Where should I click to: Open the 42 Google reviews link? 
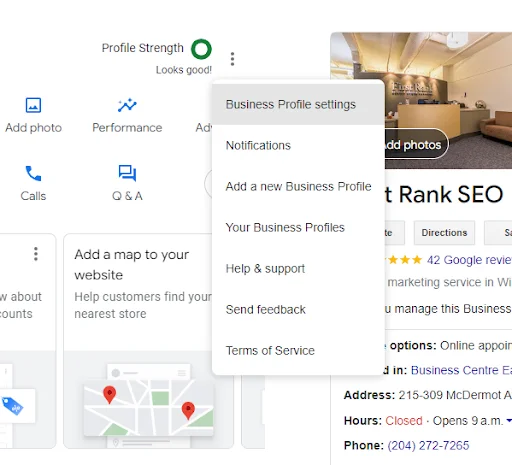tap(469, 260)
